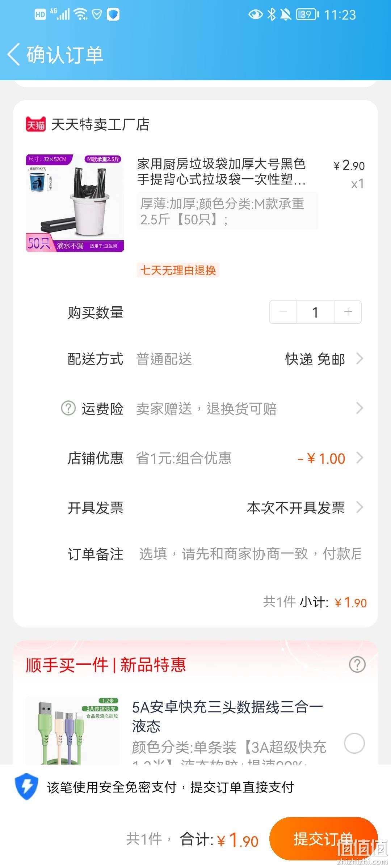Tap the 七天无理由退换 tag
Screen dimensions: 391x868
[178, 270]
